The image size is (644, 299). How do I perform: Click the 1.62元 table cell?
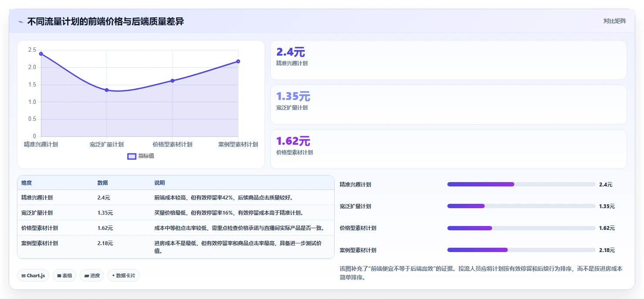105,228
